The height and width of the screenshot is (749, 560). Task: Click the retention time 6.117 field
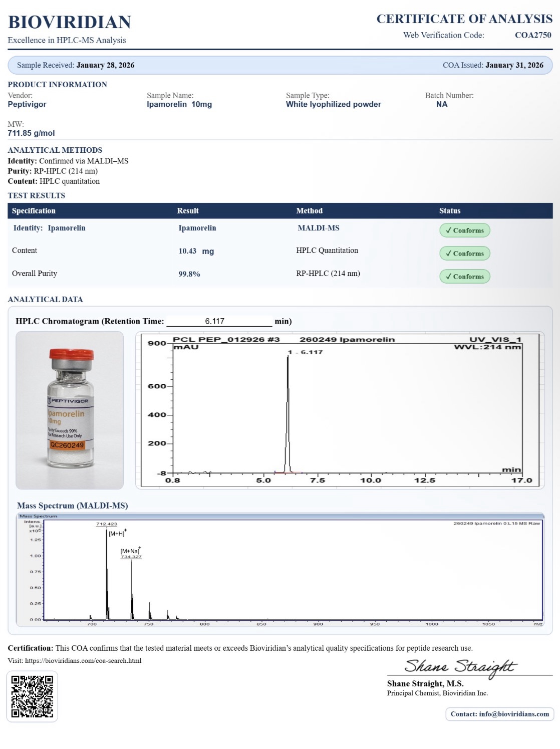click(x=219, y=321)
